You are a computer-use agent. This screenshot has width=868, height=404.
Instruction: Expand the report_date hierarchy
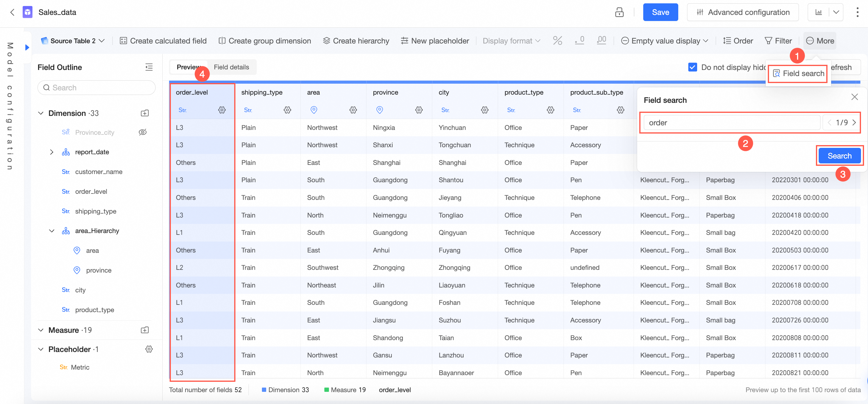coord(51,152)
